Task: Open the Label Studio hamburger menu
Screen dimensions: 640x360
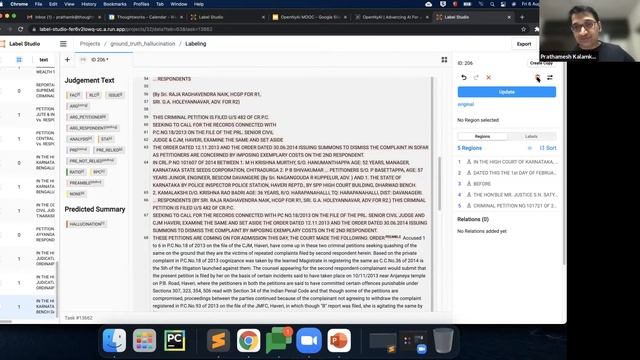Action: 63,44
